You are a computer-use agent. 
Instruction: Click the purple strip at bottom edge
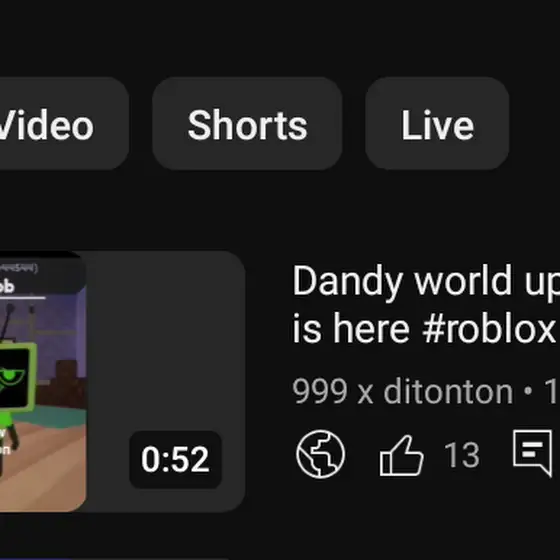click(x=114, y=558)
